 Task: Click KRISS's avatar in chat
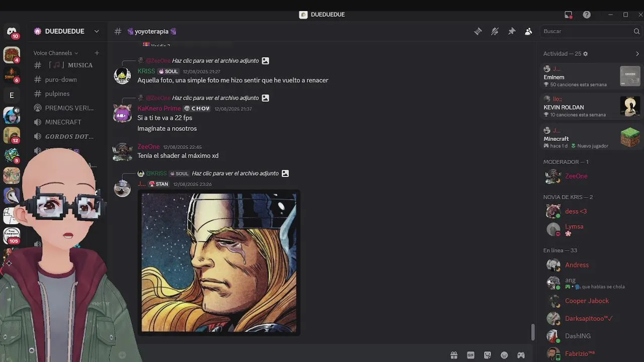pos(122,76)
